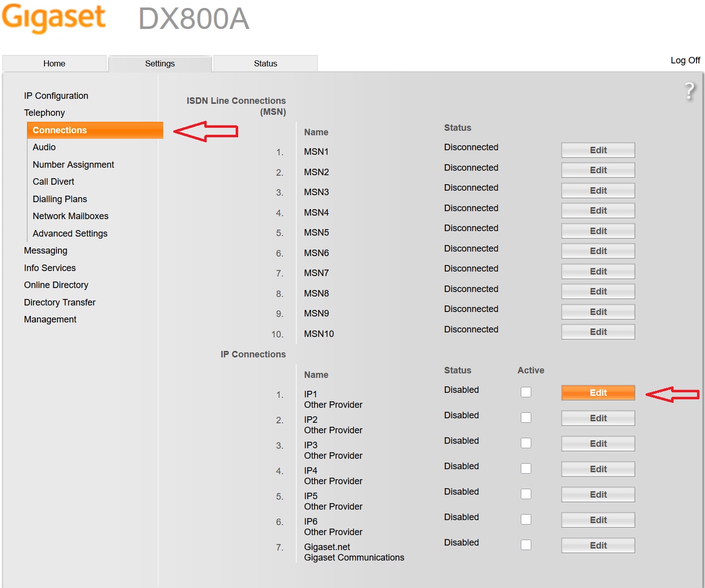Expand the Telephony menu section
This screenshot has width=705, height=588.
click(x=44, y=113)
